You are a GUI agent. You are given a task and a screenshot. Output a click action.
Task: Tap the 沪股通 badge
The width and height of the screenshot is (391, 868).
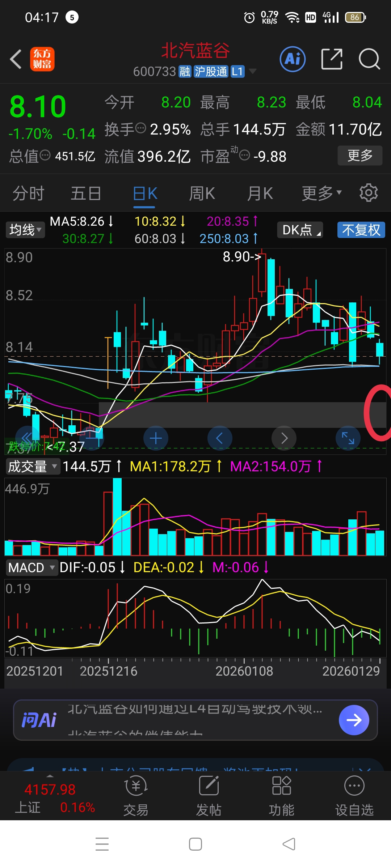pyautogui.click(x=211, y=71)
